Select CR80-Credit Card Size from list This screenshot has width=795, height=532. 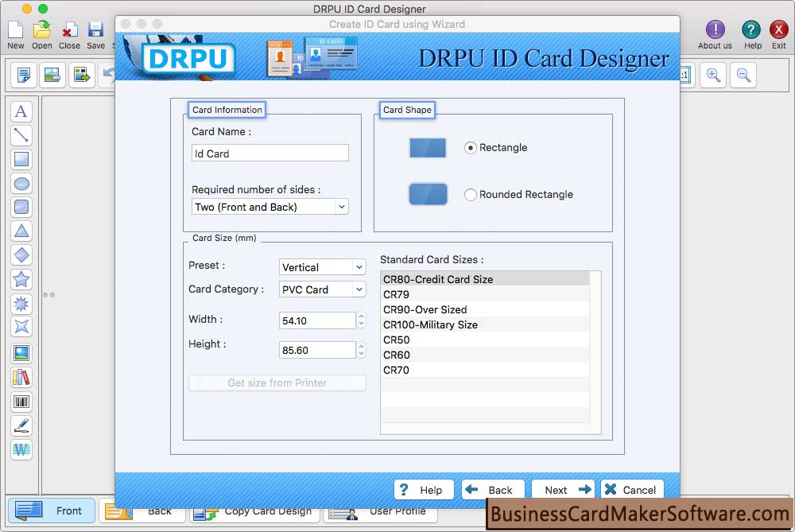click(x=485, y=279)
